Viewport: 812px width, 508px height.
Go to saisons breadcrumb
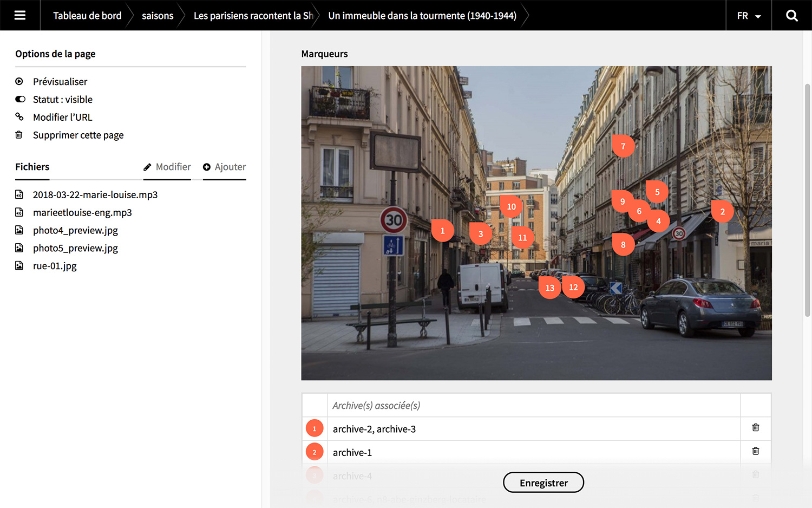click(158, 16)
